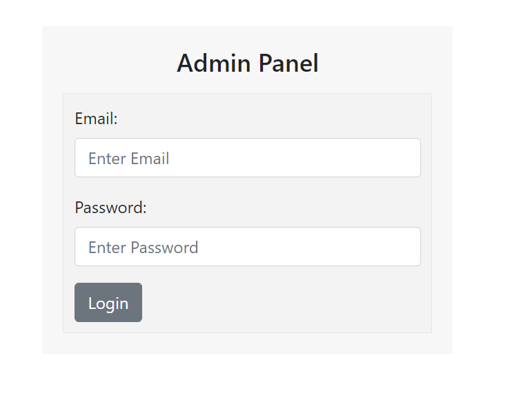Select the password text box

[x=247, y=247]
